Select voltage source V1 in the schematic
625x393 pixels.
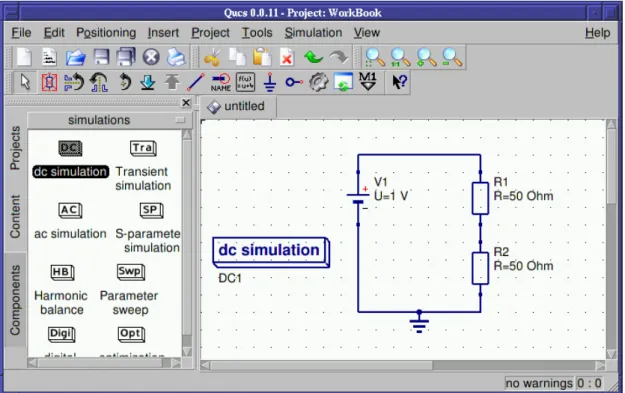[358, 198]
